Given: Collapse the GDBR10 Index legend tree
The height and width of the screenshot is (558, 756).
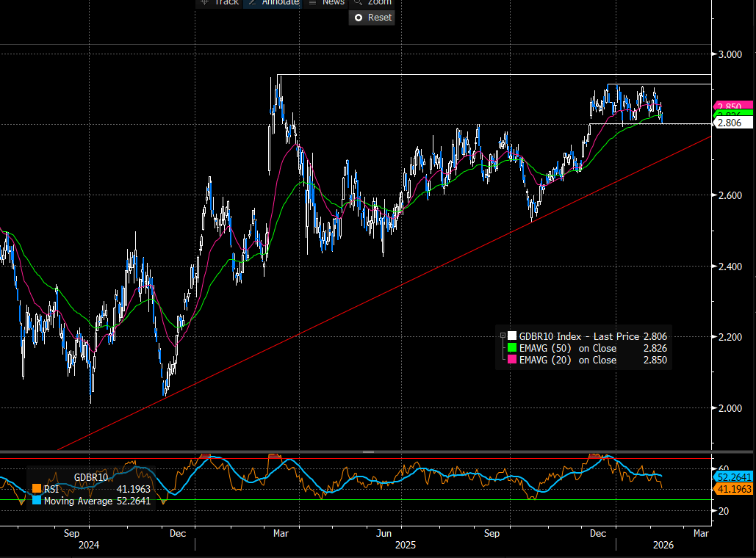Looking at the screenshot, I should 503,336.
